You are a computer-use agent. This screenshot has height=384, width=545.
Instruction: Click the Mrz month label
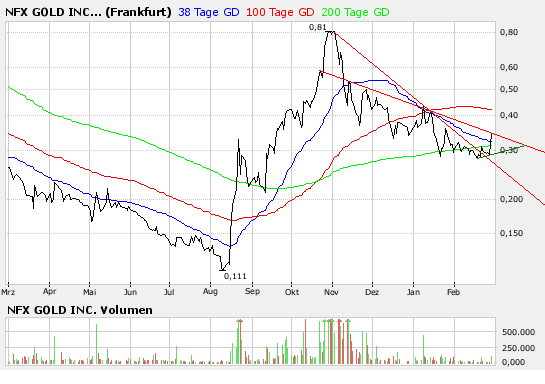coord(8,292)
